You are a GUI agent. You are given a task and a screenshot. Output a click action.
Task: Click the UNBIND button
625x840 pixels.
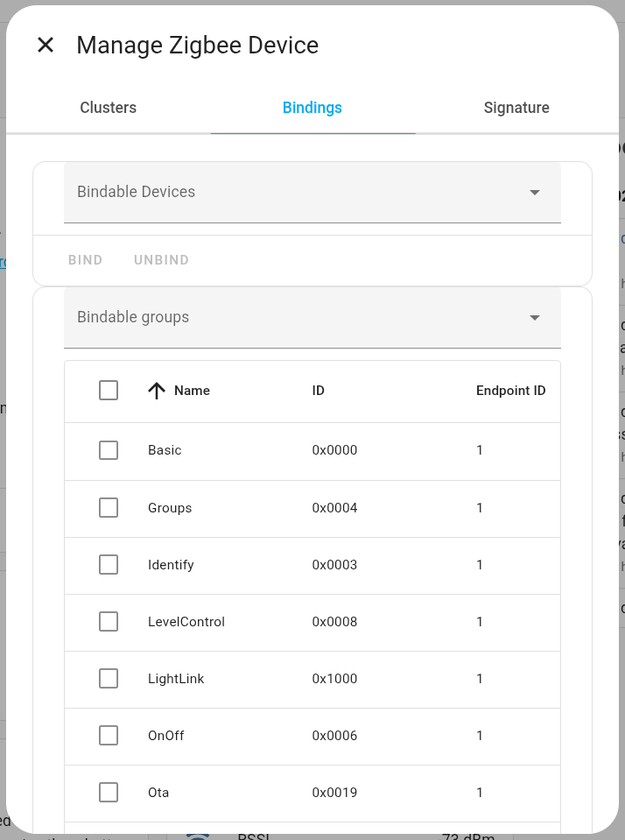click(161, 260)
